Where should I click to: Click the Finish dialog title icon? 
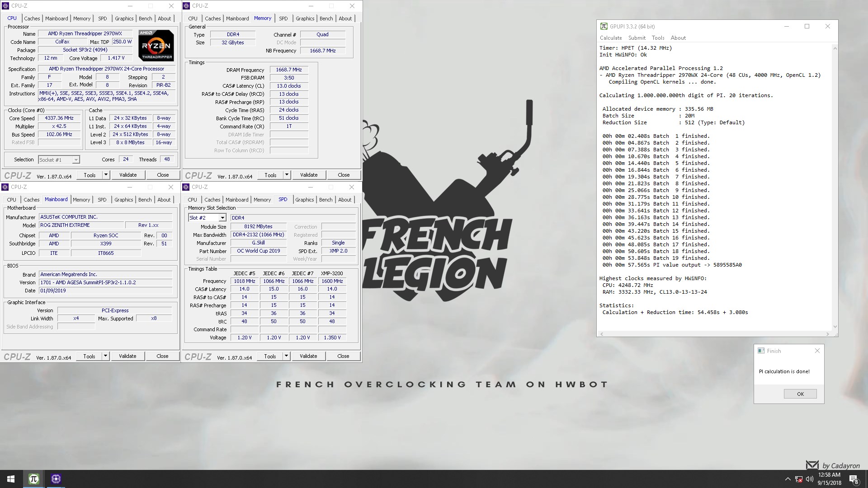[761, 351]
